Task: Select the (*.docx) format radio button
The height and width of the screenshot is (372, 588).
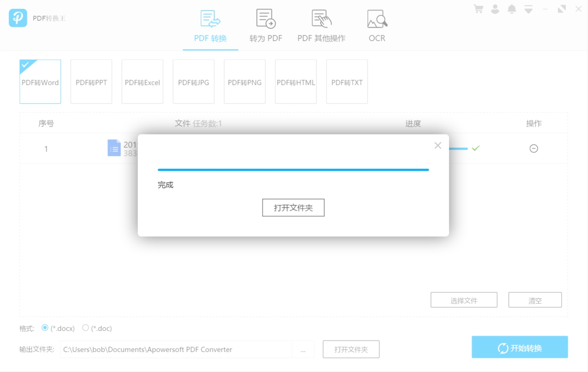Action: point(45,328)
